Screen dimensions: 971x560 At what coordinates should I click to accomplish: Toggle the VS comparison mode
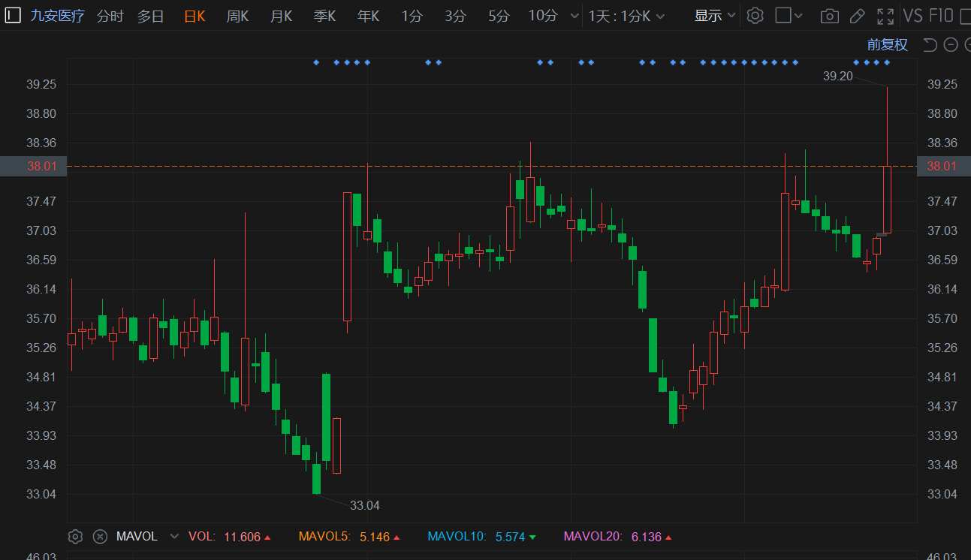[x=912, y=16]
